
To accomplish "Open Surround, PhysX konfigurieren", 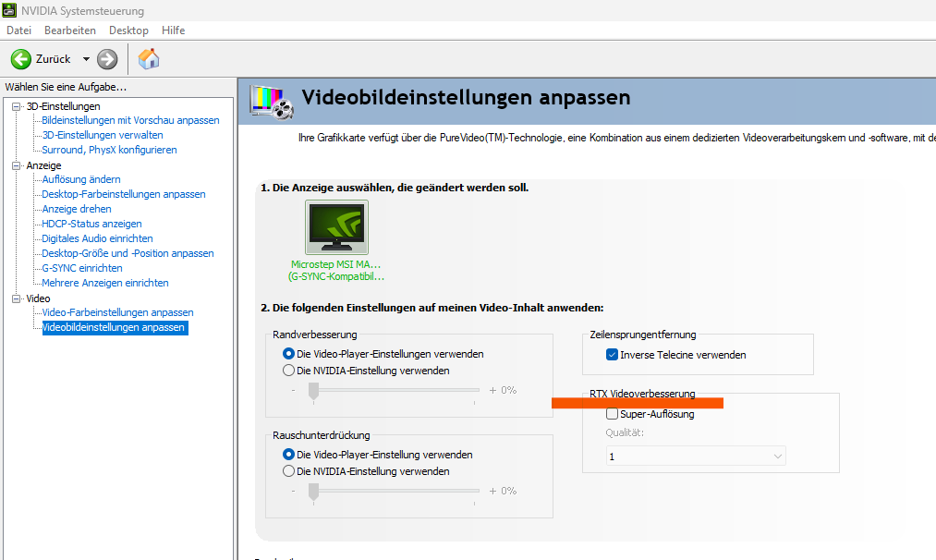I will 109,150.
